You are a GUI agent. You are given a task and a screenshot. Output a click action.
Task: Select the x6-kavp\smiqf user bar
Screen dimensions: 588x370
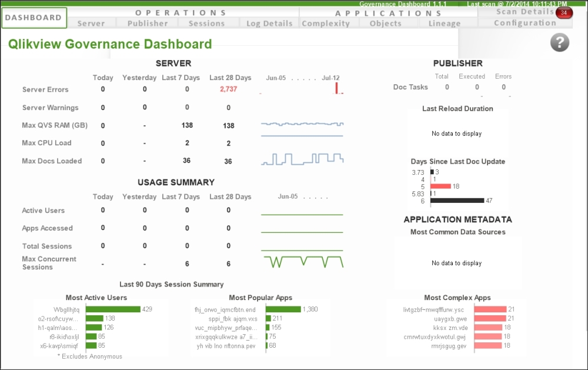(91, 345)
